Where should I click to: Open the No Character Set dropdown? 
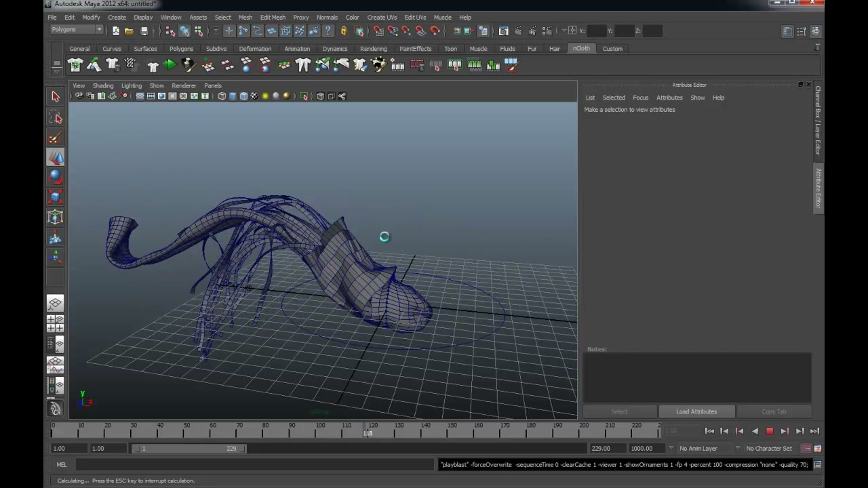pyautogui.click(x=768, y=449)
